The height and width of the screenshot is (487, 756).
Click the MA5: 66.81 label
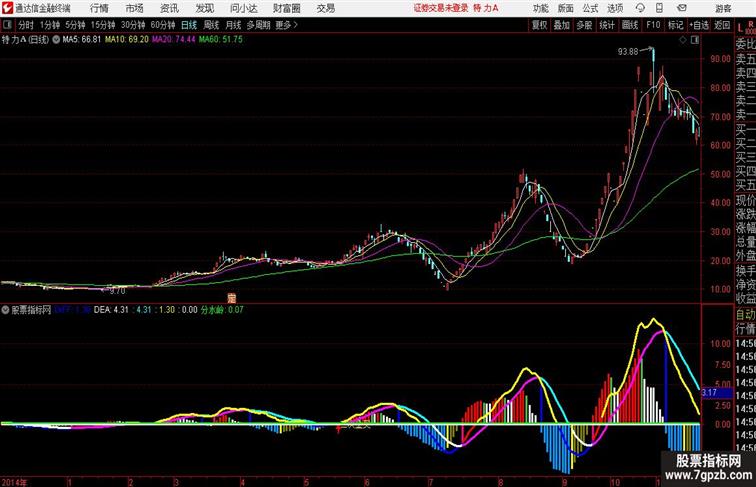(x=81, y=40)
